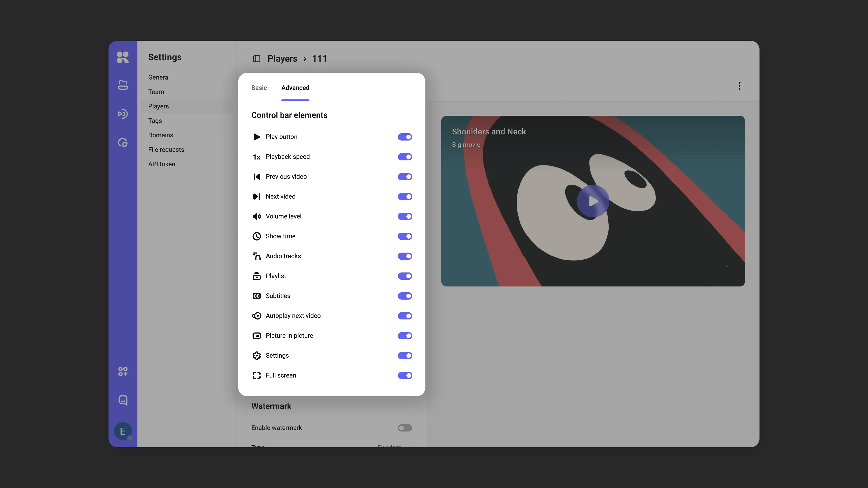Switch to the Basic tab
The width and height of the screenshot is (868, 488).
(259, 88)
